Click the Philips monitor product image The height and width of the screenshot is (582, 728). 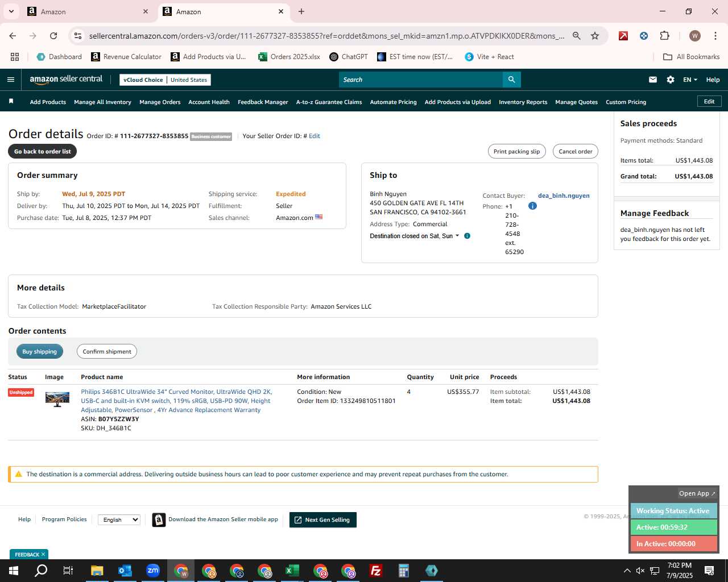coord(57,399)
